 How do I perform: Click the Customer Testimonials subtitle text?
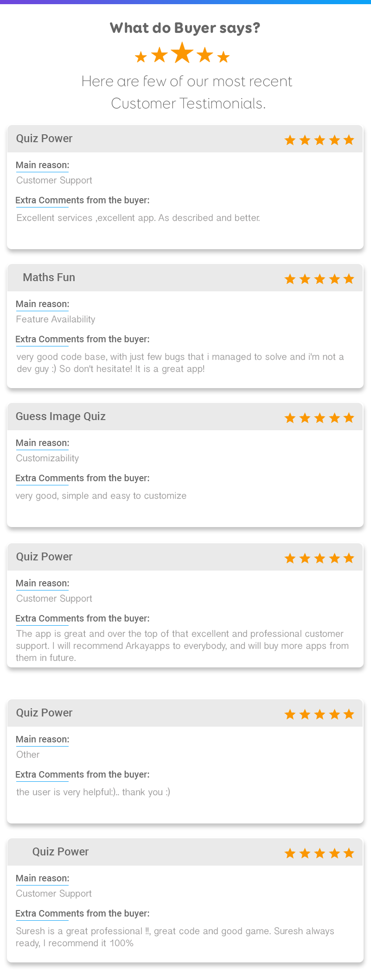(187, 92)
